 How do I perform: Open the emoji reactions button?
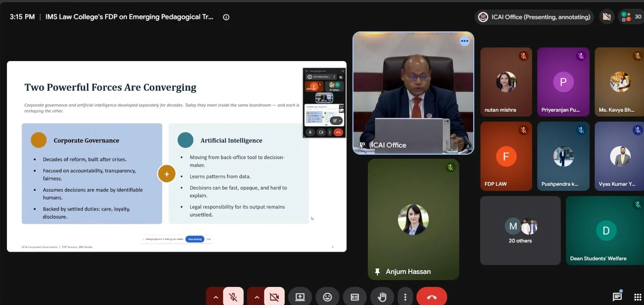tap(328, 297)
